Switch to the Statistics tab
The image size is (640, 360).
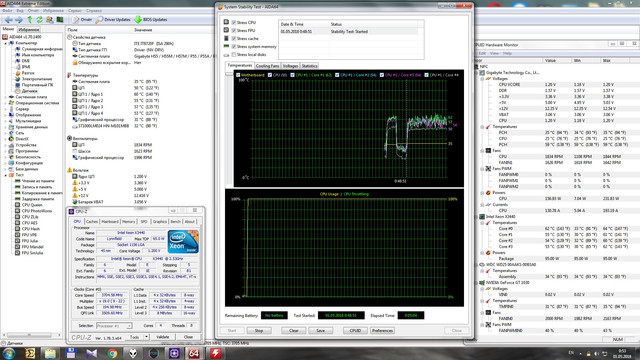pos(309,66)
